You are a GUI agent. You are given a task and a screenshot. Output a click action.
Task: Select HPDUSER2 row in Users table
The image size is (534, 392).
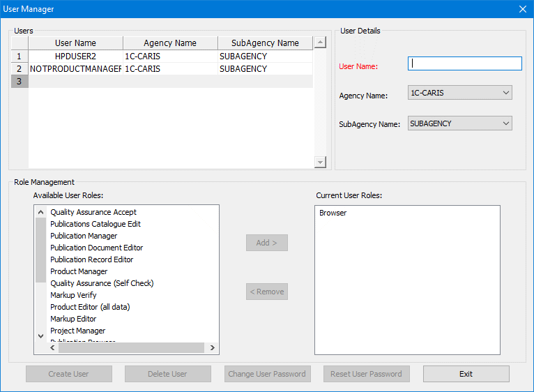[x=75, y=56]
